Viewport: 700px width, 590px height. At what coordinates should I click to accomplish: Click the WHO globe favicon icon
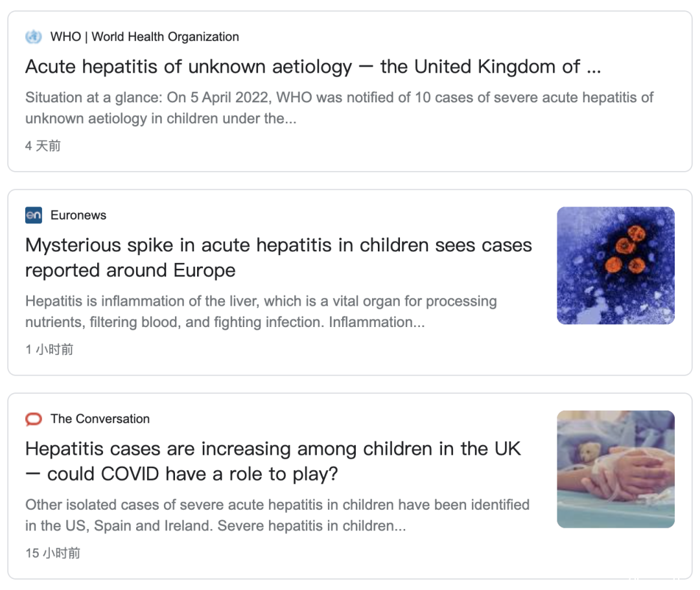(x=34, y=36)
